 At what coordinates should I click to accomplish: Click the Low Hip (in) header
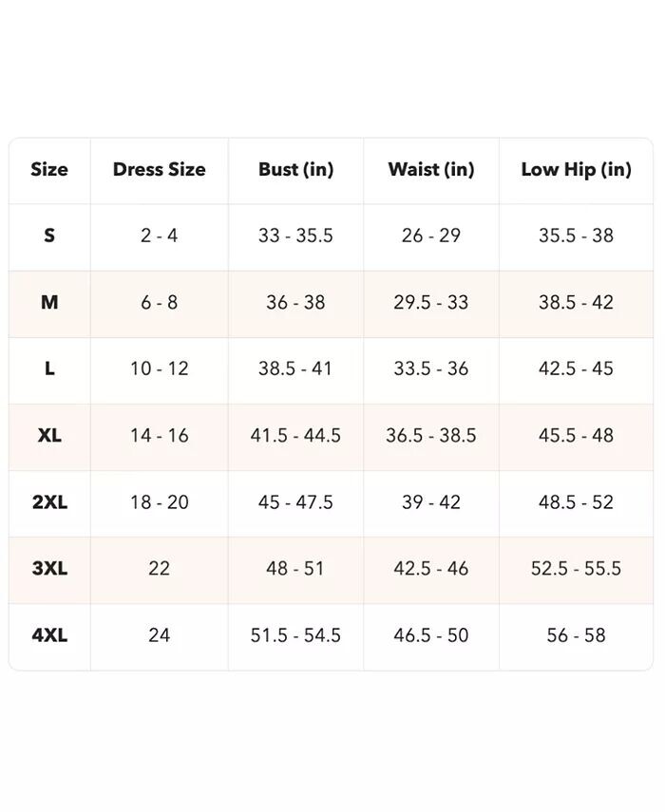click(576, 170)
